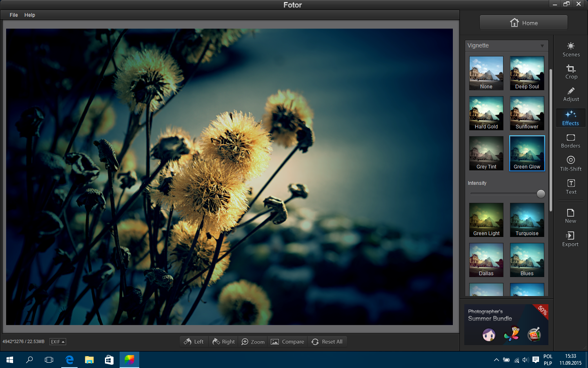Screen dimensions: 588x368
Task: Open the Text tool
Action: (571, 187)
